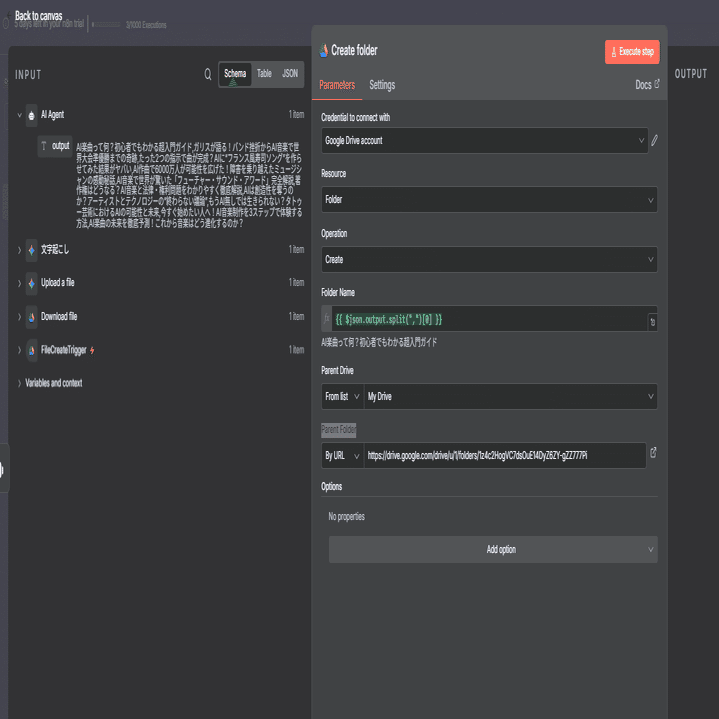
Task: Open the Parent Drive From list mode dropdown
Action: [x=343, y=397]
